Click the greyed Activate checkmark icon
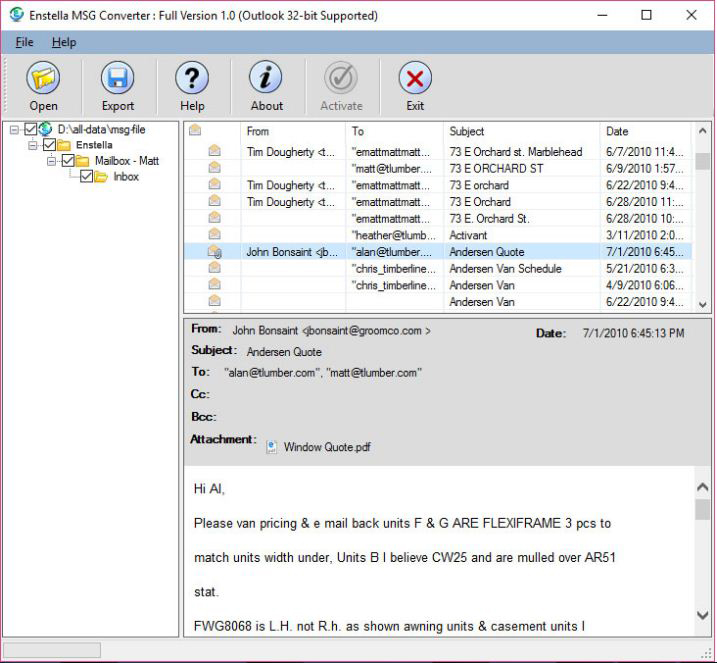This screenshot has height=663, width=717. pos(341,78)
